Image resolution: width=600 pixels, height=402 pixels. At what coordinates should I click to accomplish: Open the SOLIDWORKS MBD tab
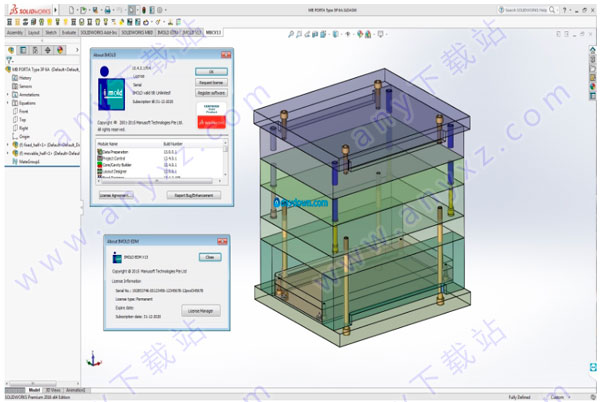[137, 33]
